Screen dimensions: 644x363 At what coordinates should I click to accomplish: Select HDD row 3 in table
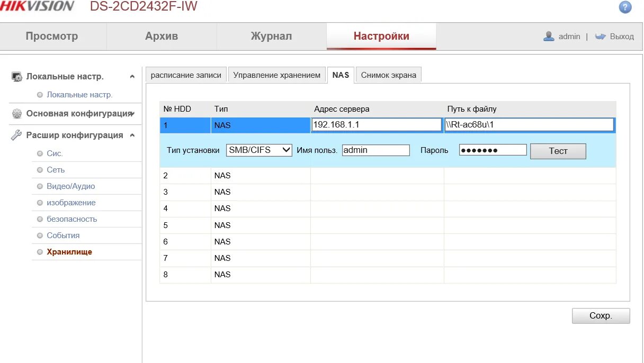(x=388, y=192)
